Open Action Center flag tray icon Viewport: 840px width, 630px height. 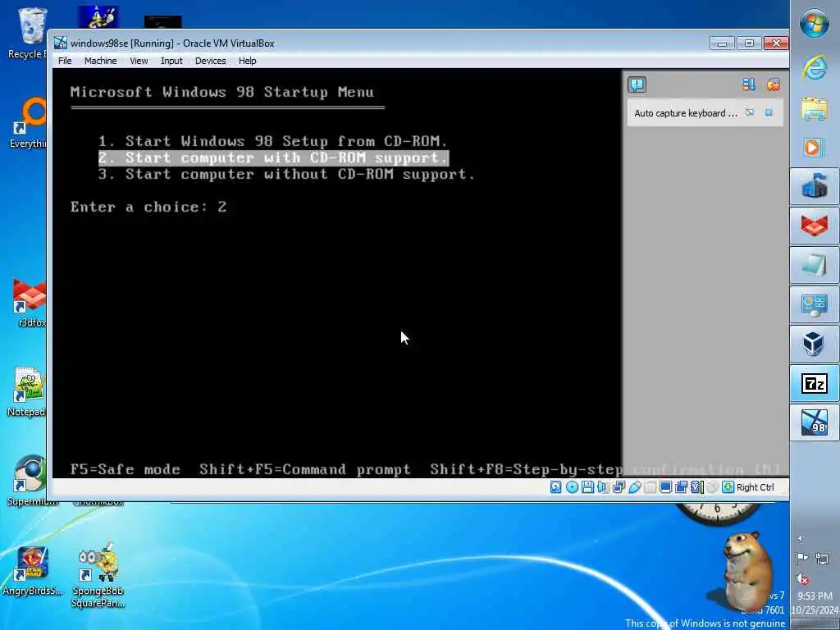click(802, 559)
